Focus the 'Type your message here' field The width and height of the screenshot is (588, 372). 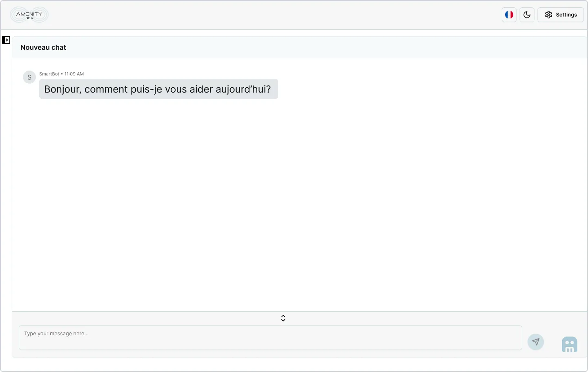pos(270,337)
